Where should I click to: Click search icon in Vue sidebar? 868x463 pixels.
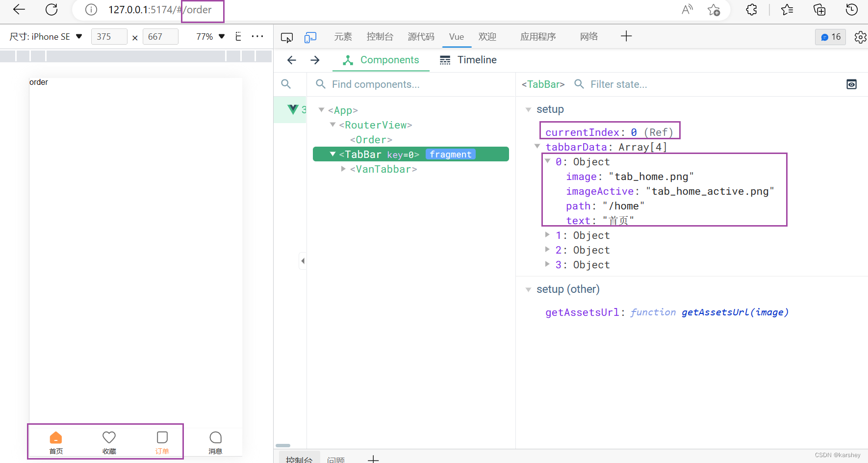[286, 84]
